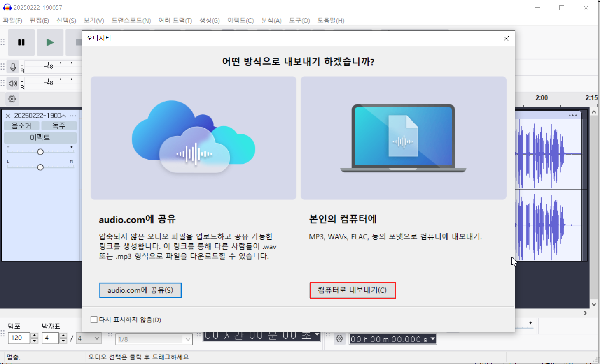This screenshot has width=600, height=364.
Task: Increase the tempo 120 with up spinner
Action: pos(35,336)
